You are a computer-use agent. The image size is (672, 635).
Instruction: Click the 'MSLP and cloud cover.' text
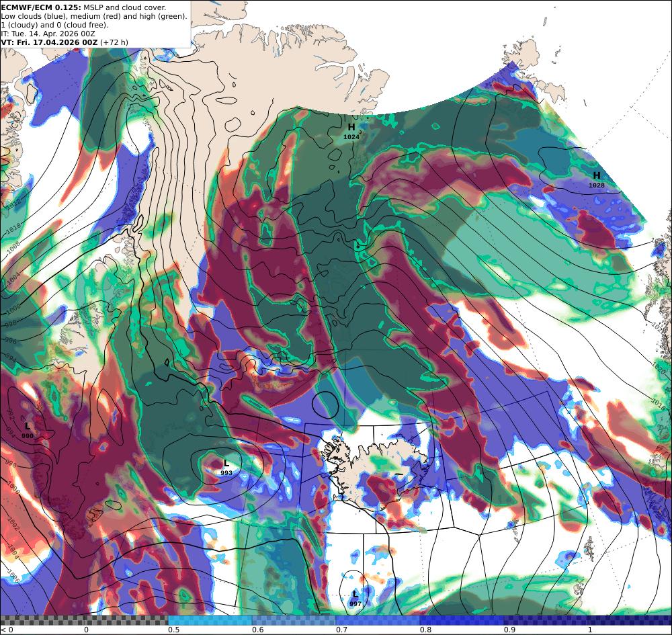pyautogui.click(x=125, y=7)
